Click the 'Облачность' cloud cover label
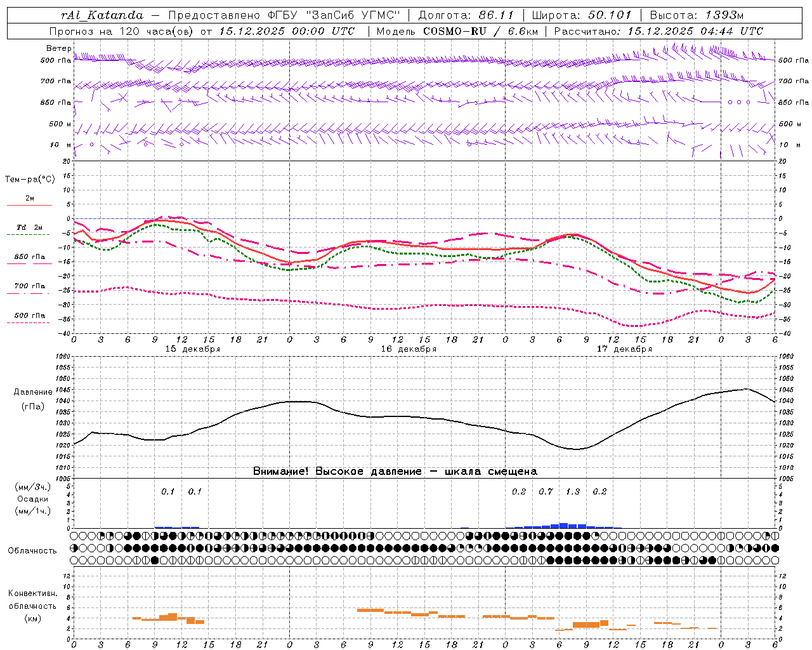The height and width of the screenshot is (650, 812). 32,551
